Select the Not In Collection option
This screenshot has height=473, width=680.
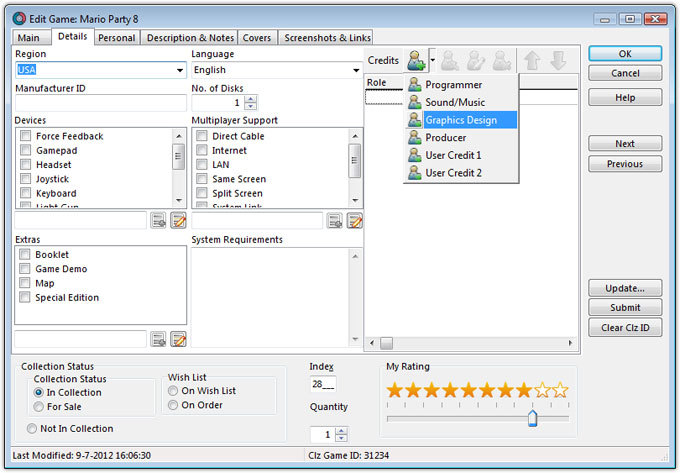[32, 428]
